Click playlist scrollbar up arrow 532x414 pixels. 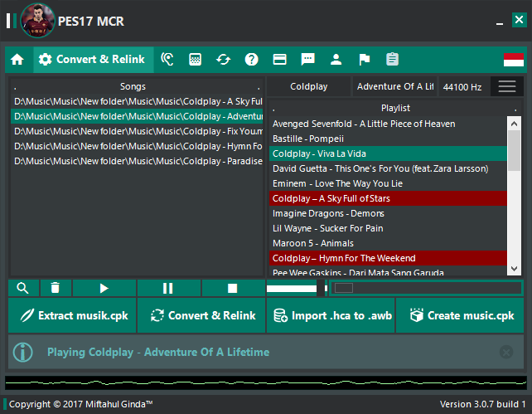point(514,124)
